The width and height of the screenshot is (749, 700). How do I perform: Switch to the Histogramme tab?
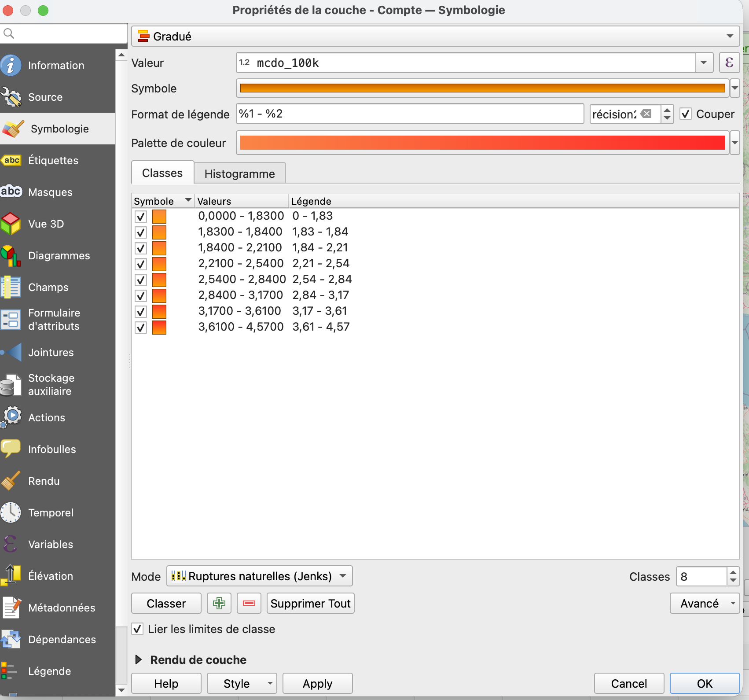(239, 173)
